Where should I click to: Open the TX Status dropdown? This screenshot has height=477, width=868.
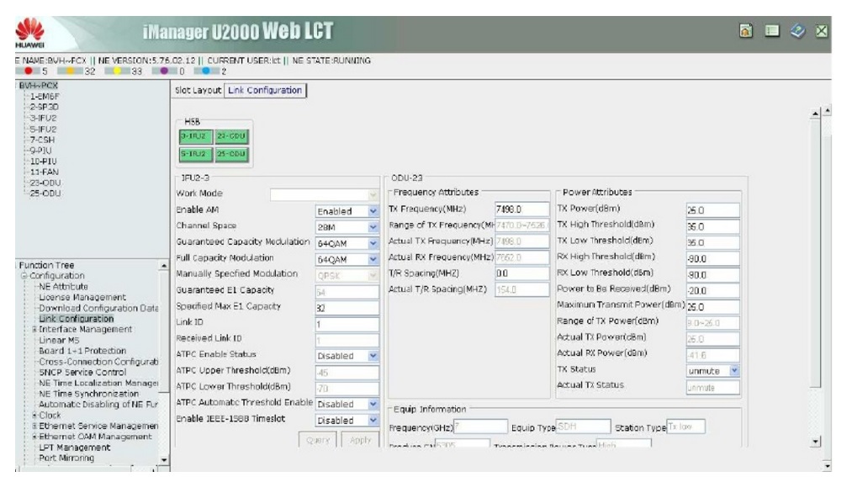(734, 371)
